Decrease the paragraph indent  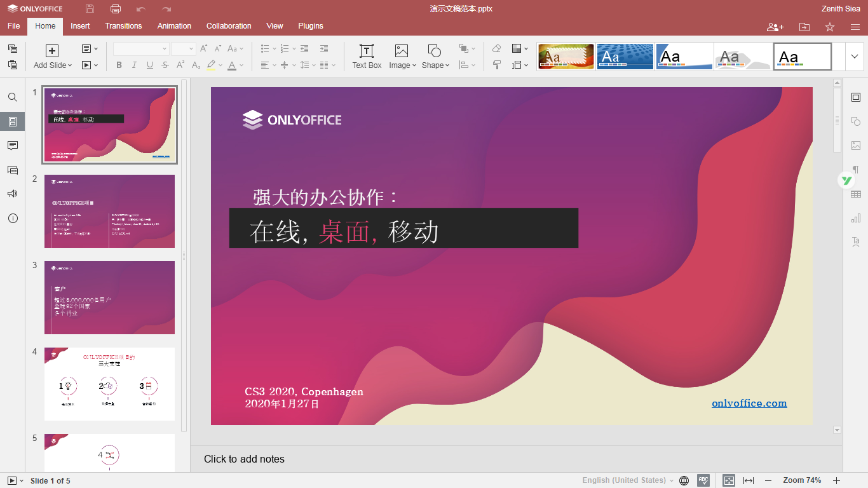coord(304,49)
